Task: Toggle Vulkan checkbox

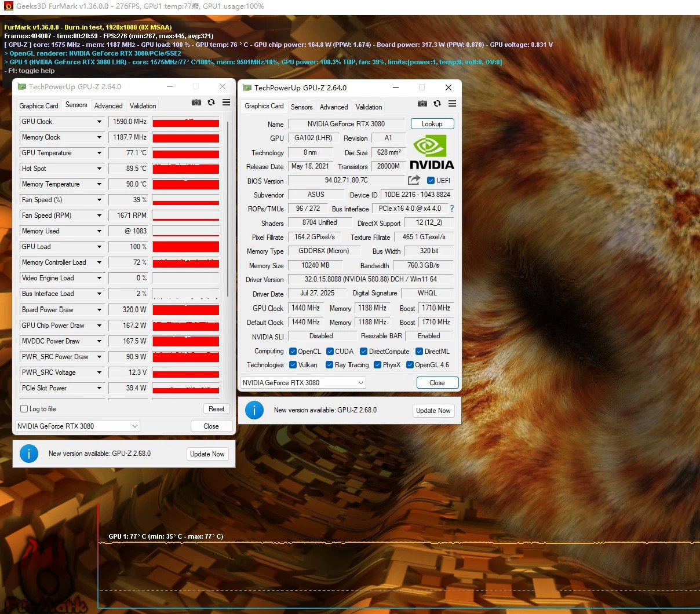Action: [x=293, y=364]
